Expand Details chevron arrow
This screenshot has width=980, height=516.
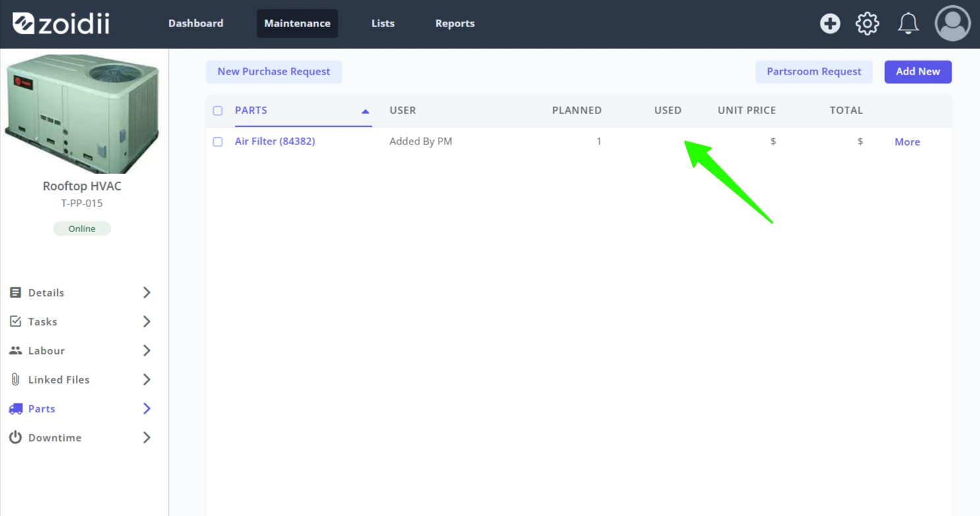point(146,293)
